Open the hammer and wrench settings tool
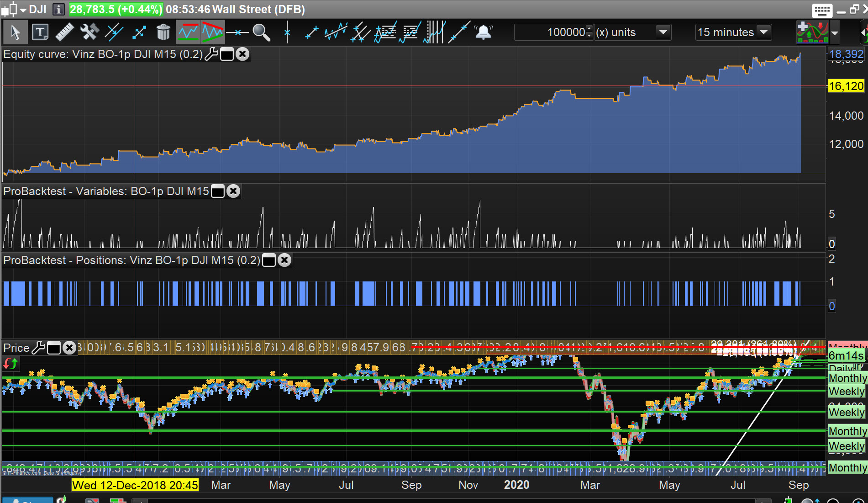 pyautogui.click(x=89, y=32)
